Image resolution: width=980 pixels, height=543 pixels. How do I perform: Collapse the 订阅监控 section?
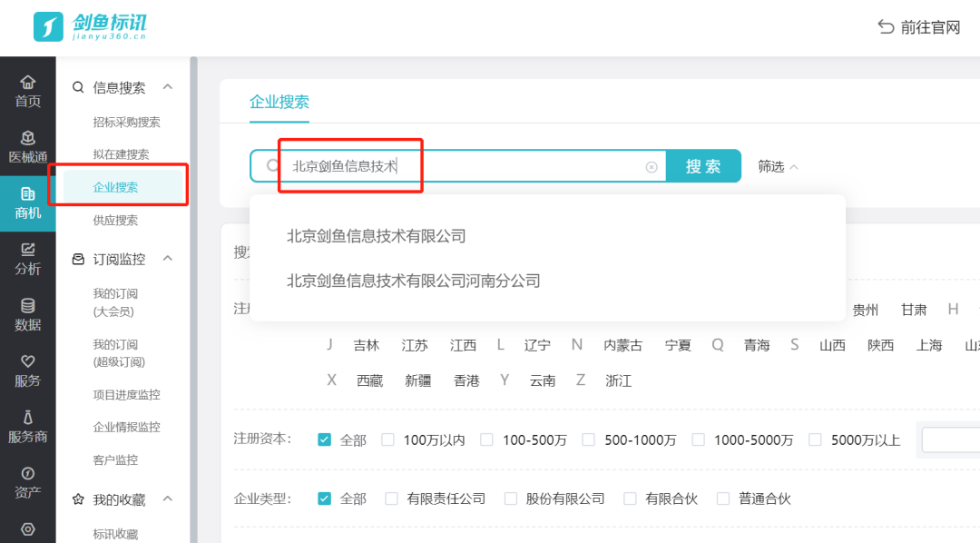[x=168, y=259]
